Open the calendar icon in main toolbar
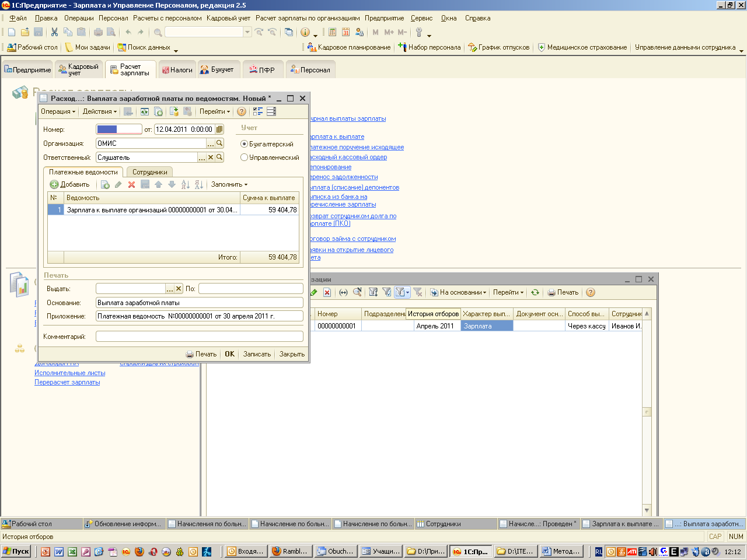747x560 pixels. coord(346,32)
